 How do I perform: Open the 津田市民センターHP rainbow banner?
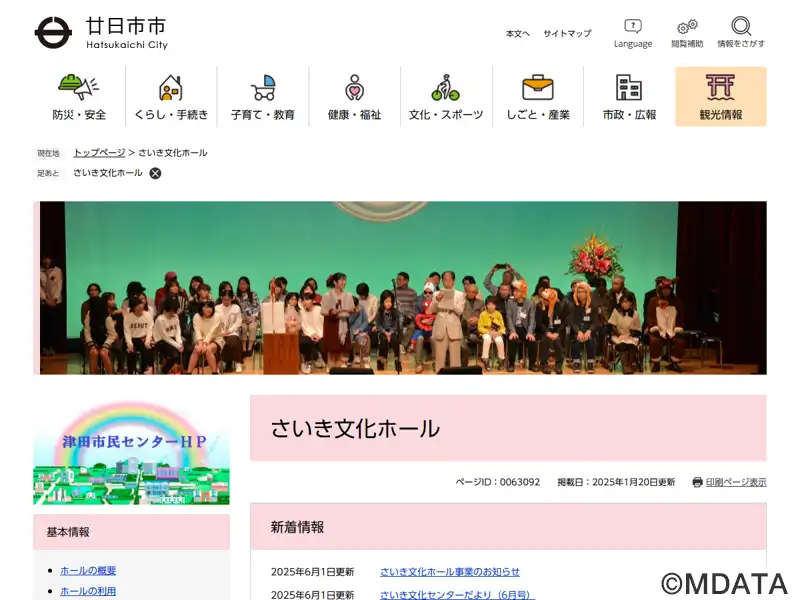point(131,453)
